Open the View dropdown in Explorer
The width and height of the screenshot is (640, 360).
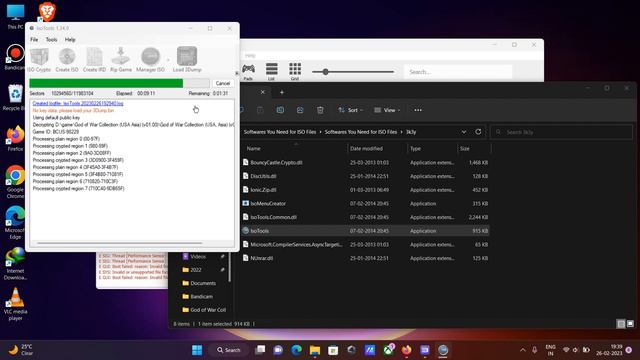387,110
